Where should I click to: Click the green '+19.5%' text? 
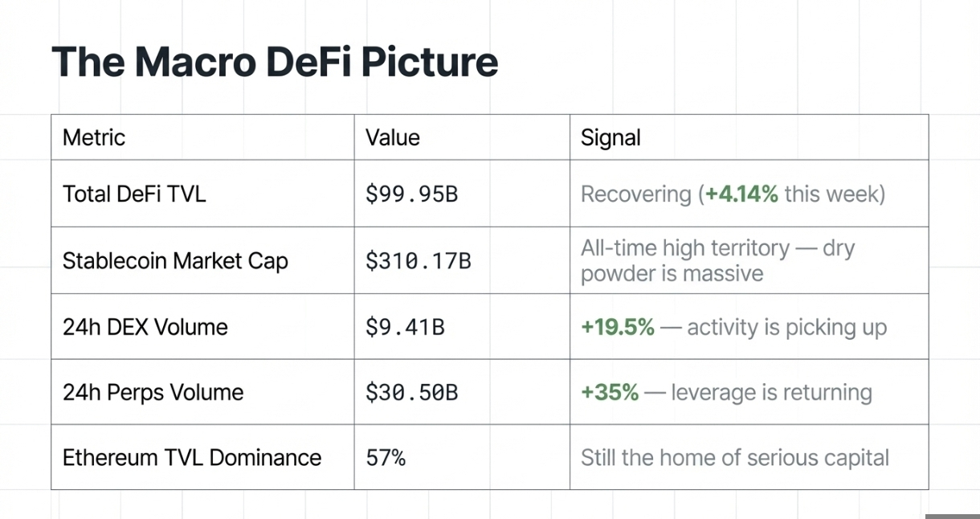tap(617, 327)
